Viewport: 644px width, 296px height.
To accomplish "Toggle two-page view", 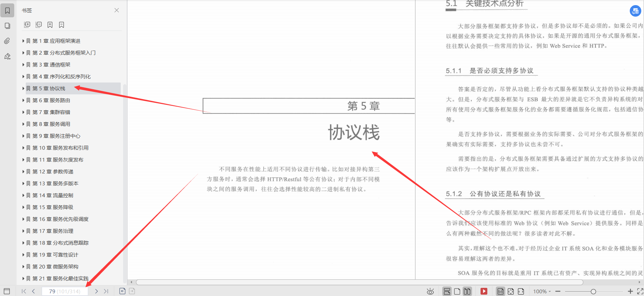I will point(467,291).
